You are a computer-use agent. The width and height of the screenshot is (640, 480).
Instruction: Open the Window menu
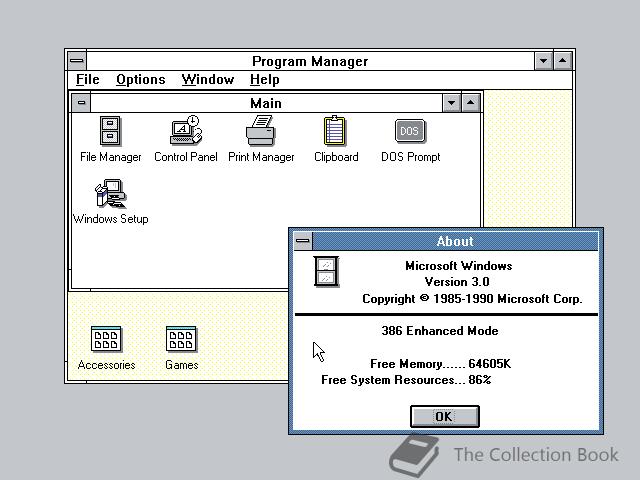pyautogui.click(x=208, y=80)
